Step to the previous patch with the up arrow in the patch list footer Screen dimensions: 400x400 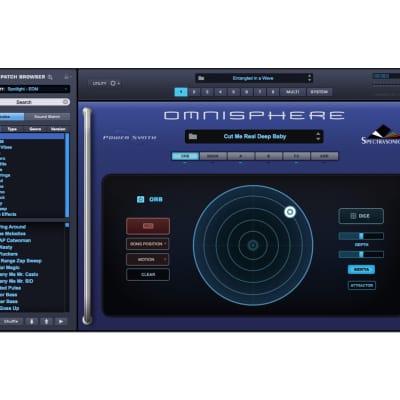click(x=46, y=321)
